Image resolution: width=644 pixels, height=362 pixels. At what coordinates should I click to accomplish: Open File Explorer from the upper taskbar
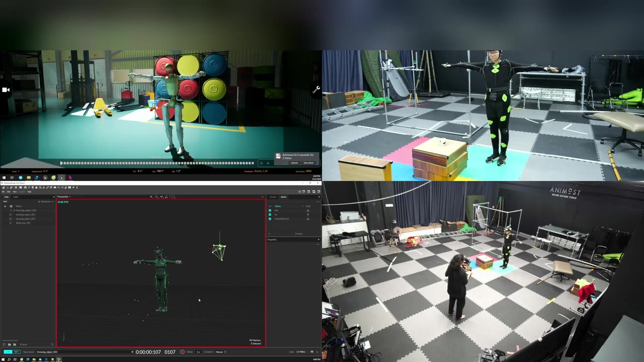click(29, 177)
